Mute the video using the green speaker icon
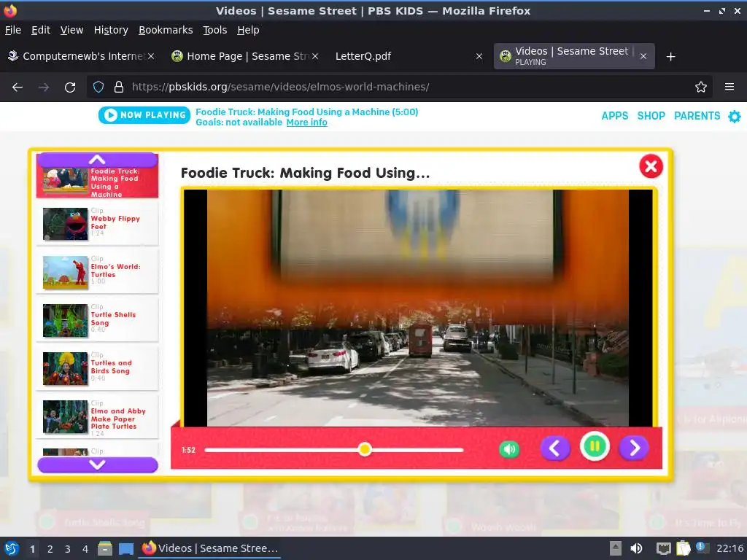The image size is (747, 560). point(508,449)
